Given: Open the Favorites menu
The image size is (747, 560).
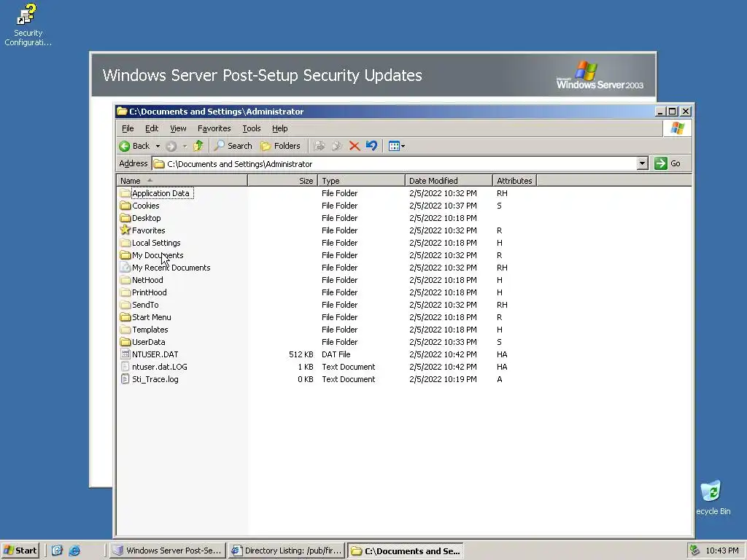Looking at the screenshot, I should [x=214, y=128].
